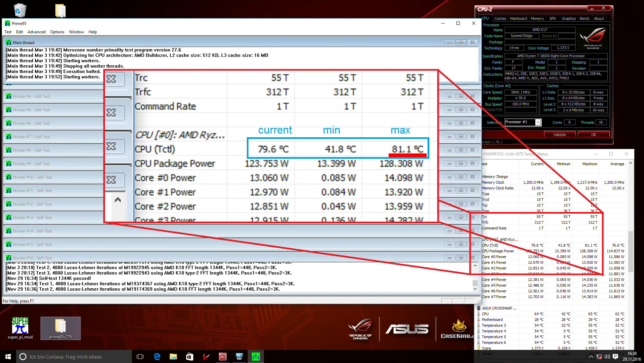The width and height of the screenshot is (644, 363).
Task: Switch to Prime95 via its green taskbar icon
Action: pos(256,357)
